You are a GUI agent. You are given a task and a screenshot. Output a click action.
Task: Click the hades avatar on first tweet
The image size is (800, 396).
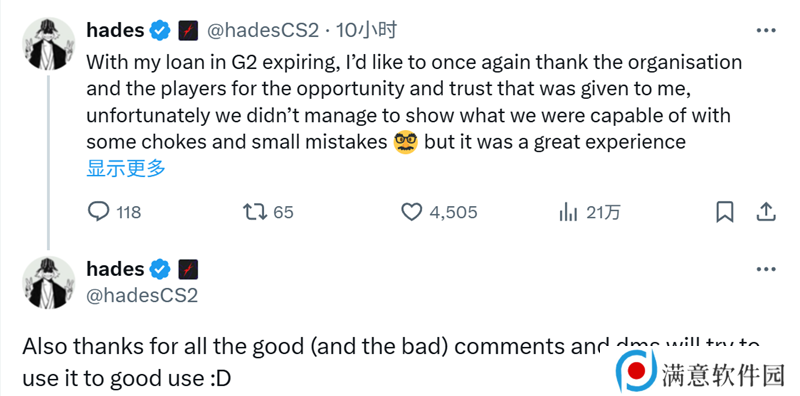49,43
